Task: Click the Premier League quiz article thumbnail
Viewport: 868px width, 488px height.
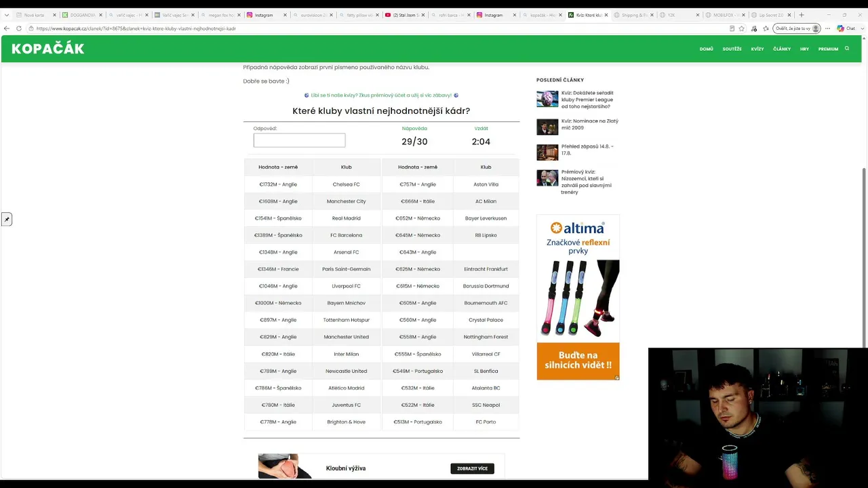Action: click(x=547, y=99)
